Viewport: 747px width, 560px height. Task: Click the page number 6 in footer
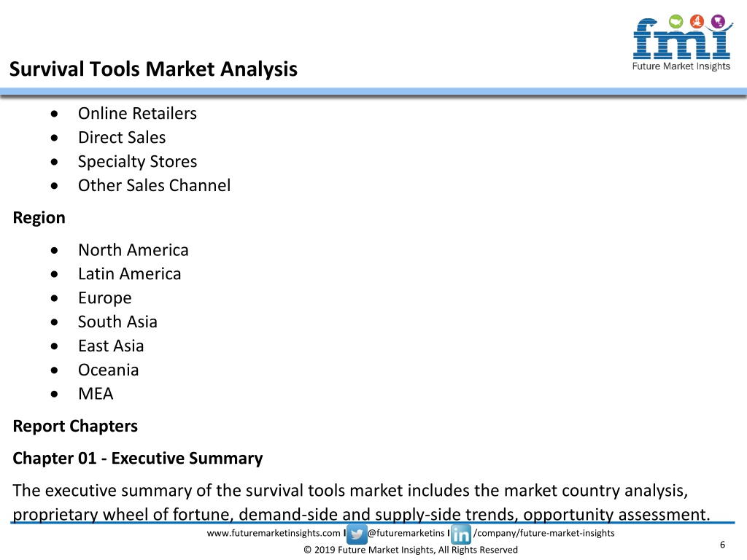pyautogui.click(x=722, y=545)
